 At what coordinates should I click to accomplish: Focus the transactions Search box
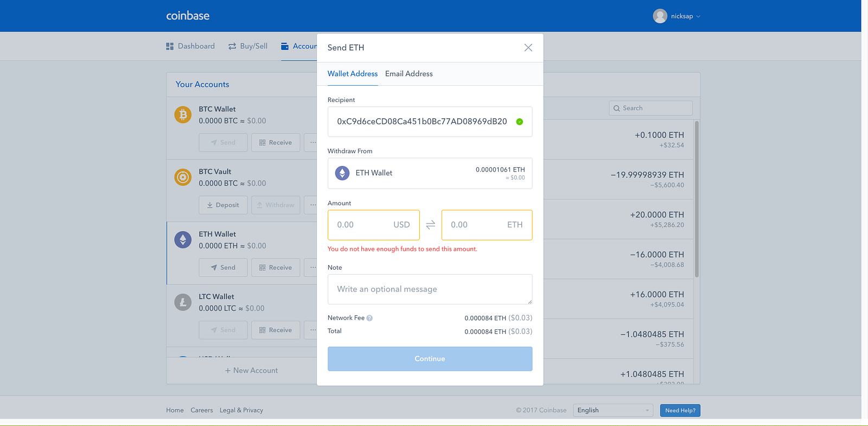[x=650, y=108]
